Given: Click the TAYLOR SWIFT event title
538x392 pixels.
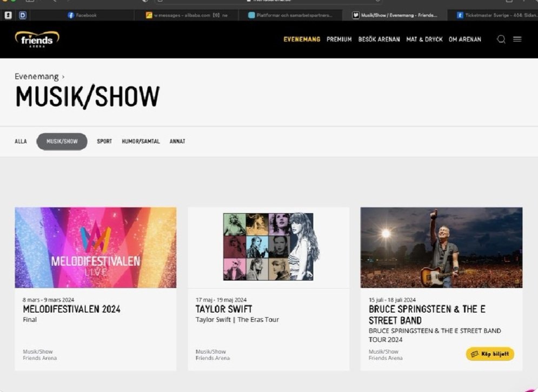Looking at the screenshot, I should point(224,309).
